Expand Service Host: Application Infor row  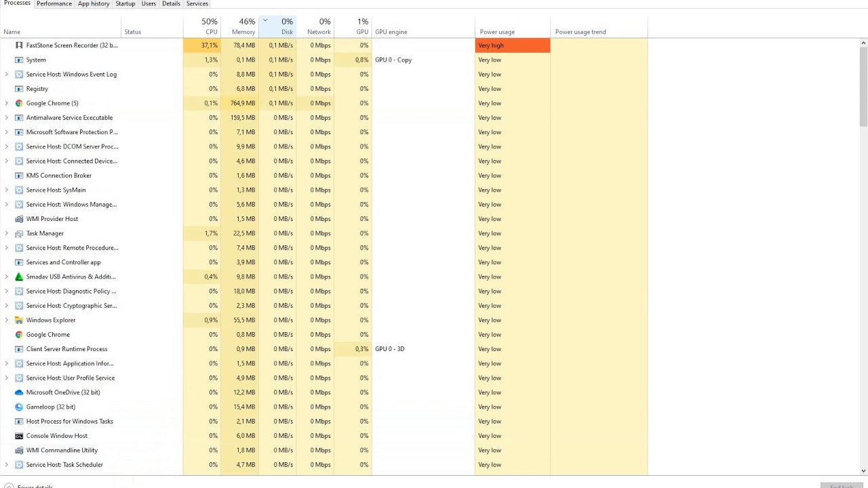tap(7, 363)
